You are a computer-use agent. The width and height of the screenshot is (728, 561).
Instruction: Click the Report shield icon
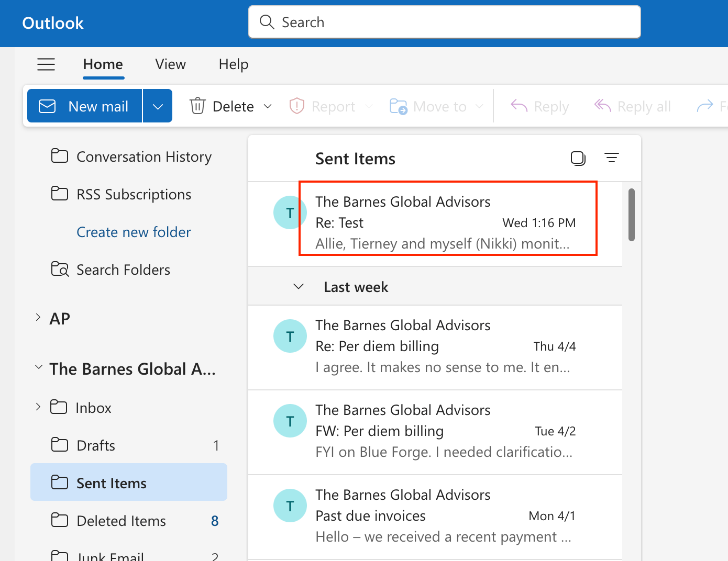297,106
